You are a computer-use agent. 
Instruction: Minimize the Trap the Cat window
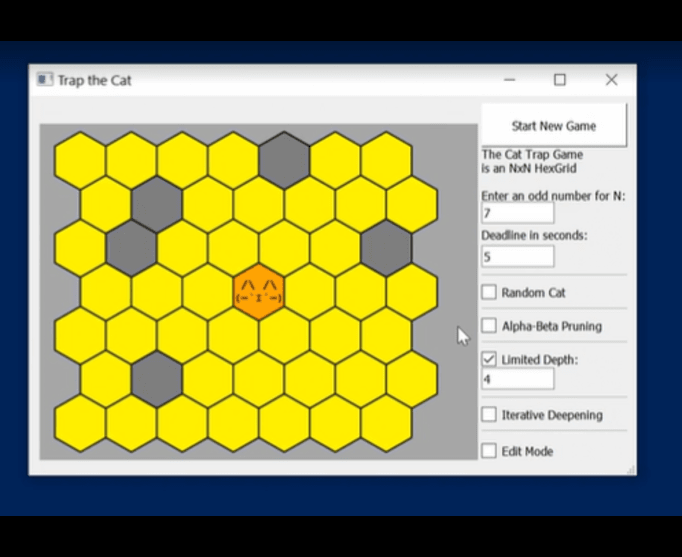[509, 80]
